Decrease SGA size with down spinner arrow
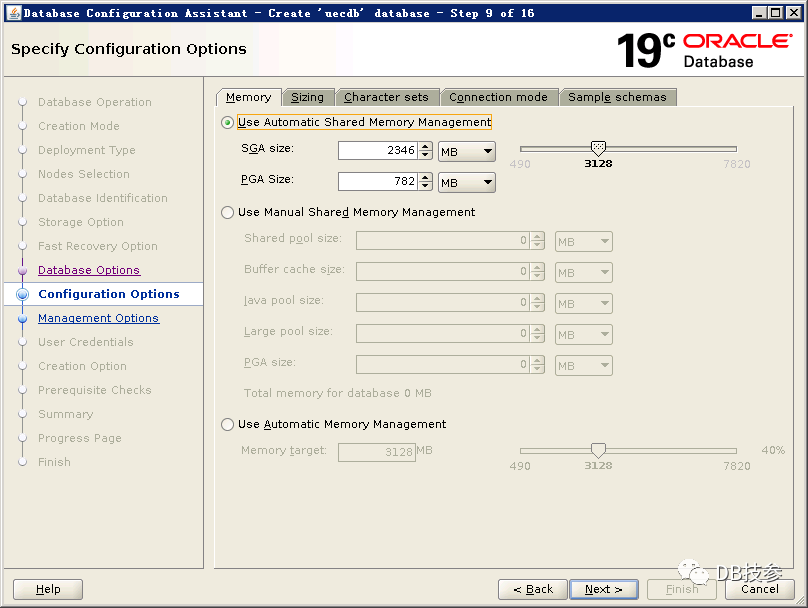 coord(425,156)
